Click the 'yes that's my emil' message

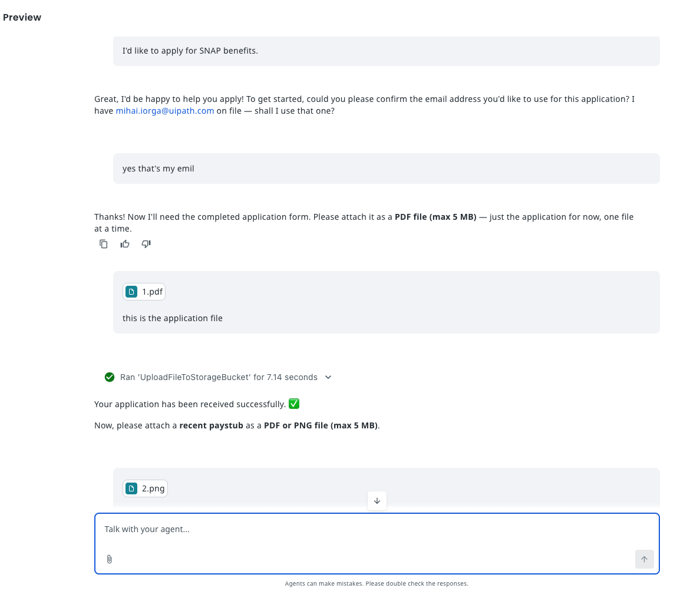point(386,169)
